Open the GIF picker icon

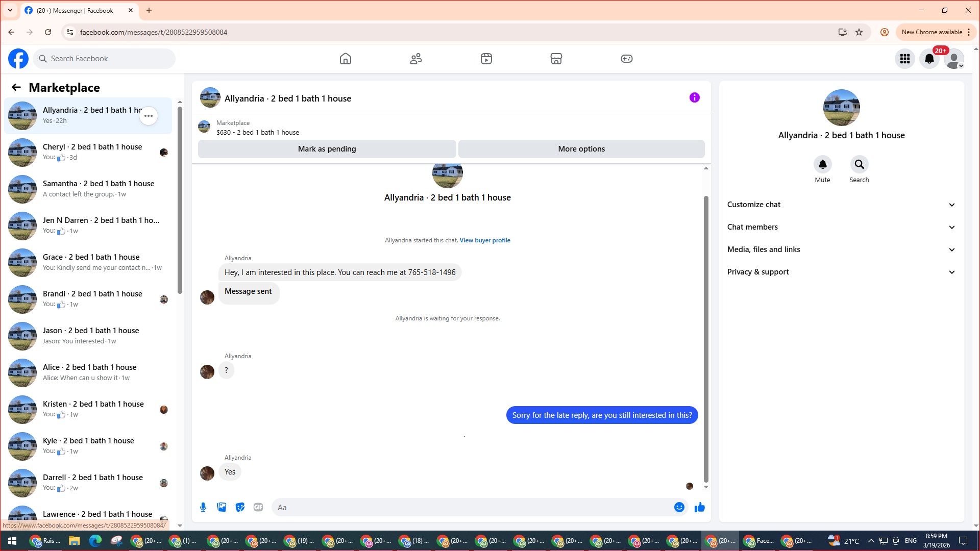[x=258, y=507]
